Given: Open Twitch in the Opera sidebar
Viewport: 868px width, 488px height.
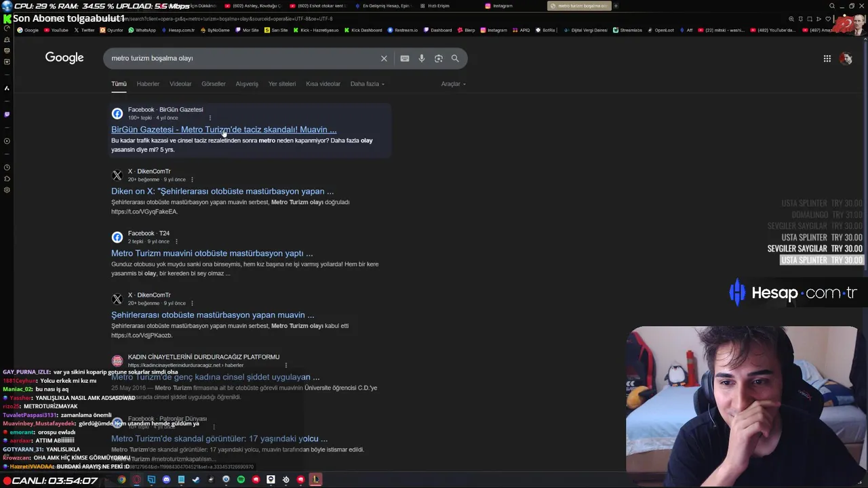Looking at the screenshot, I should 7,114.
